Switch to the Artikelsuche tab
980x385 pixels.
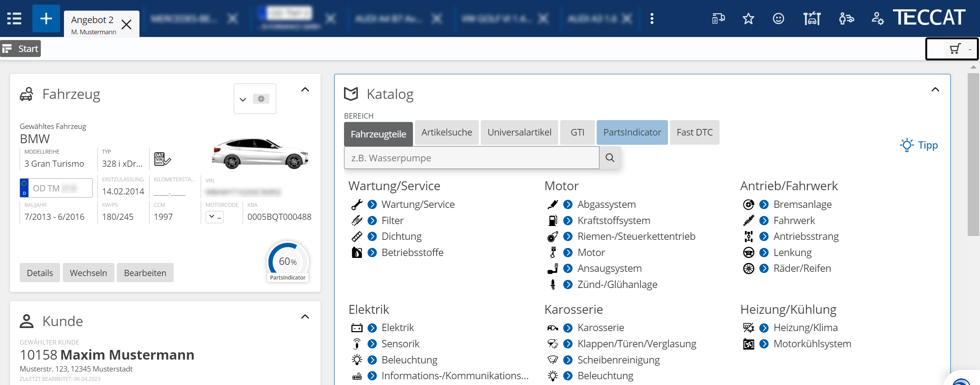[446, 132]
